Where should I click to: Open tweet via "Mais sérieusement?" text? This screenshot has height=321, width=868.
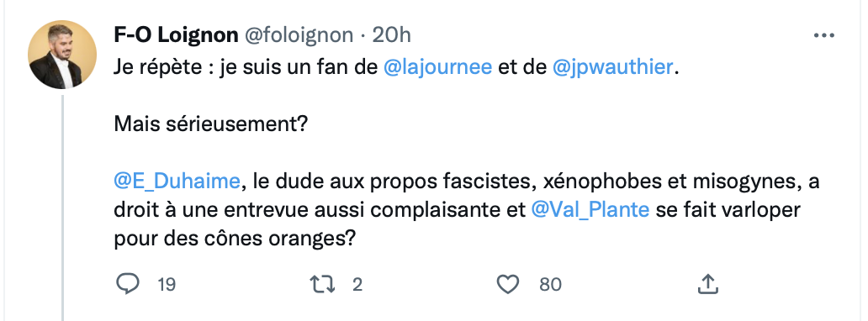click(x=210, y=124)
